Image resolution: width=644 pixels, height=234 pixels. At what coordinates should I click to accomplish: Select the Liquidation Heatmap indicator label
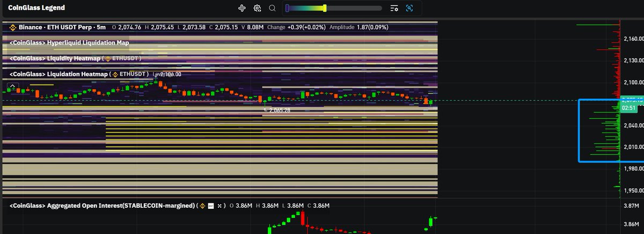point(58,74)
